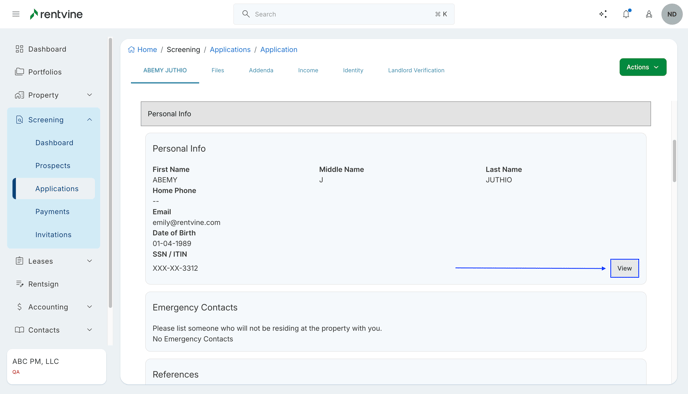The width and height of the screenshot is (688, 394).
Task: Click the ABC PM, LLC account card
Action: click(57, 366)
